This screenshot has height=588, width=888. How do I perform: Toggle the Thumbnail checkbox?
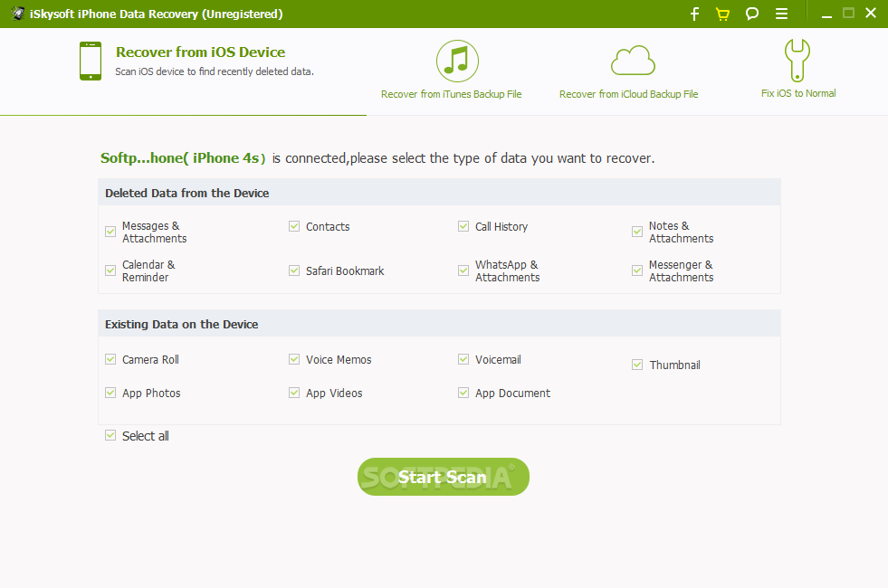(637, 365)
